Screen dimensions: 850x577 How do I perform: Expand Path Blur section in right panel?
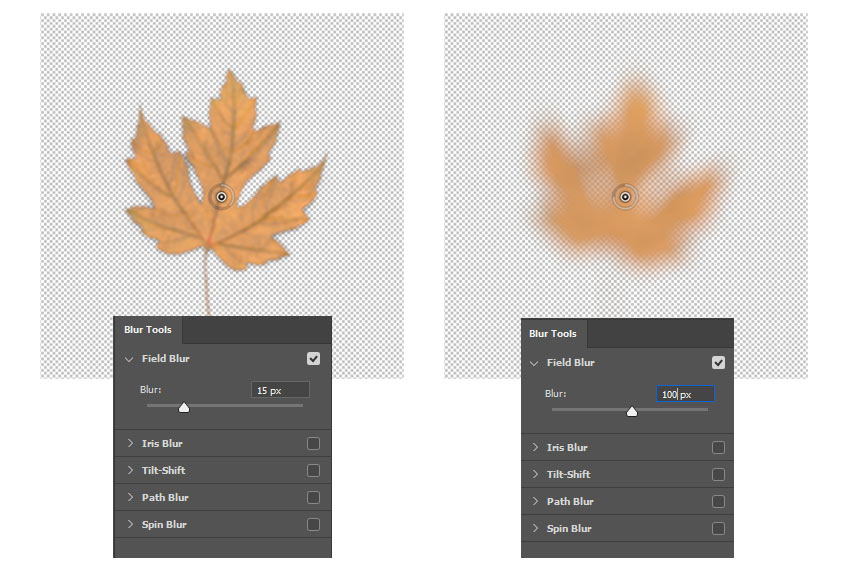(x=535, y=501)
